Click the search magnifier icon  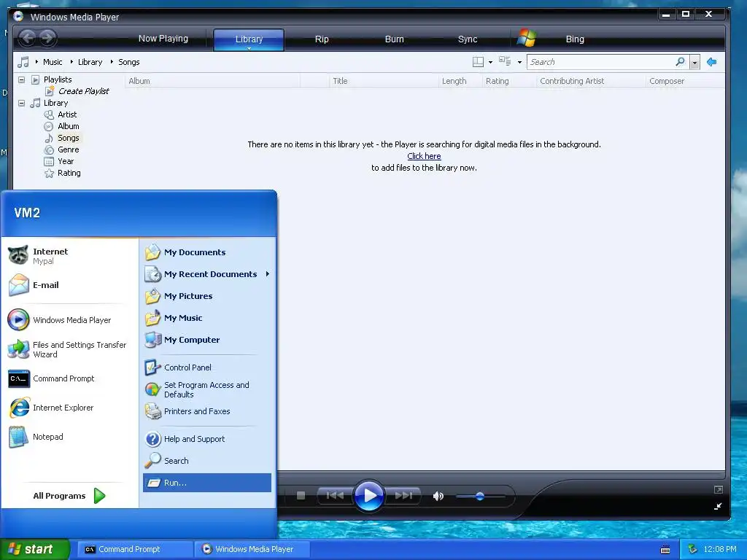[681, 62]
